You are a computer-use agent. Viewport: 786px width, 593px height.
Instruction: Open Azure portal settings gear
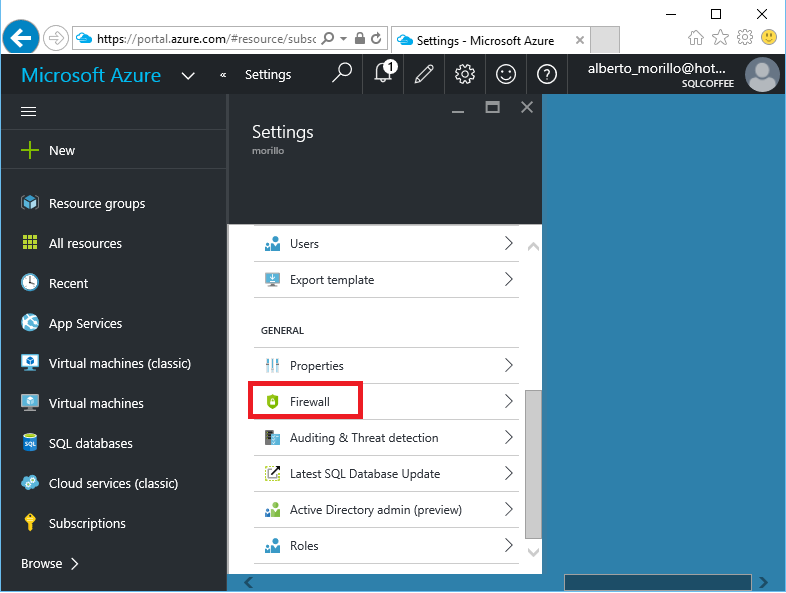tap(465, 74)
